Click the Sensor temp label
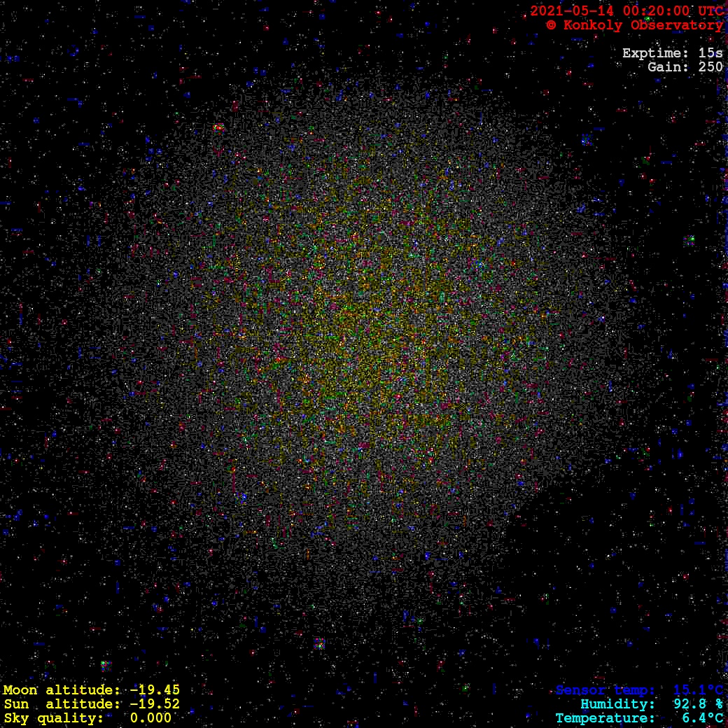The height and width of the screenshot is (728, 728). pyautogui.click(x=606, y=690)
